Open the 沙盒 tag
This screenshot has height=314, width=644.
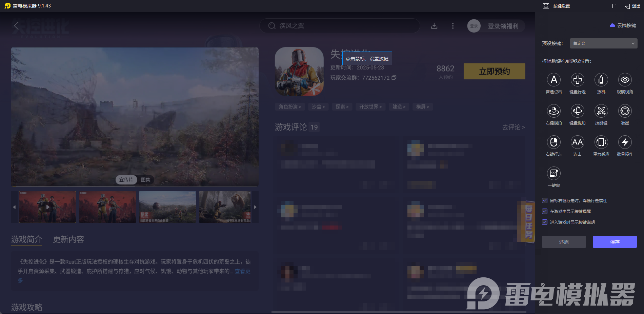[x=318, y=107]
